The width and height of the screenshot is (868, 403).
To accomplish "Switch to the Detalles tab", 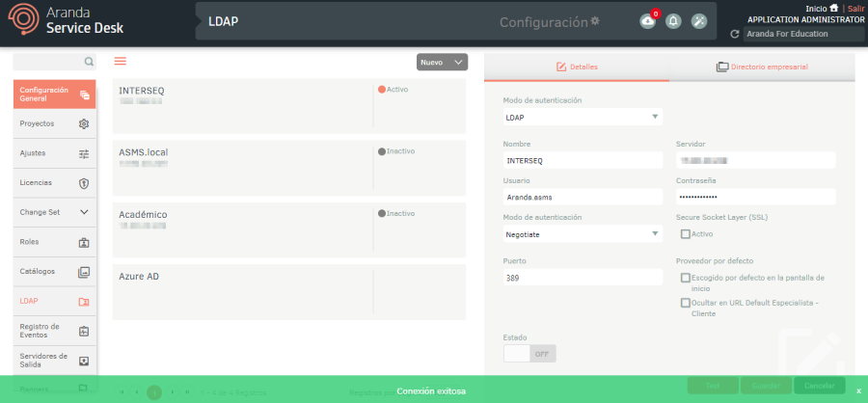I will pos(577,67).
